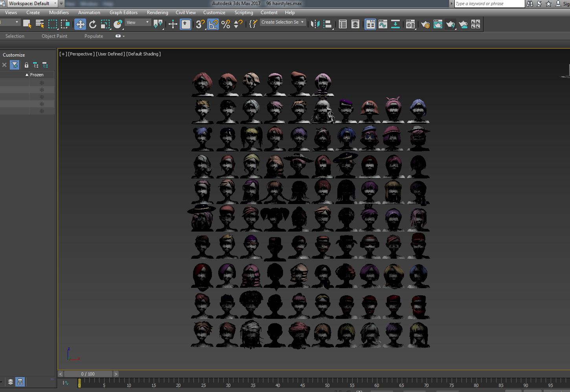Screen dimensions: 570x392
Task: Toggle the Percent Snap button
Action: (226, 24)
